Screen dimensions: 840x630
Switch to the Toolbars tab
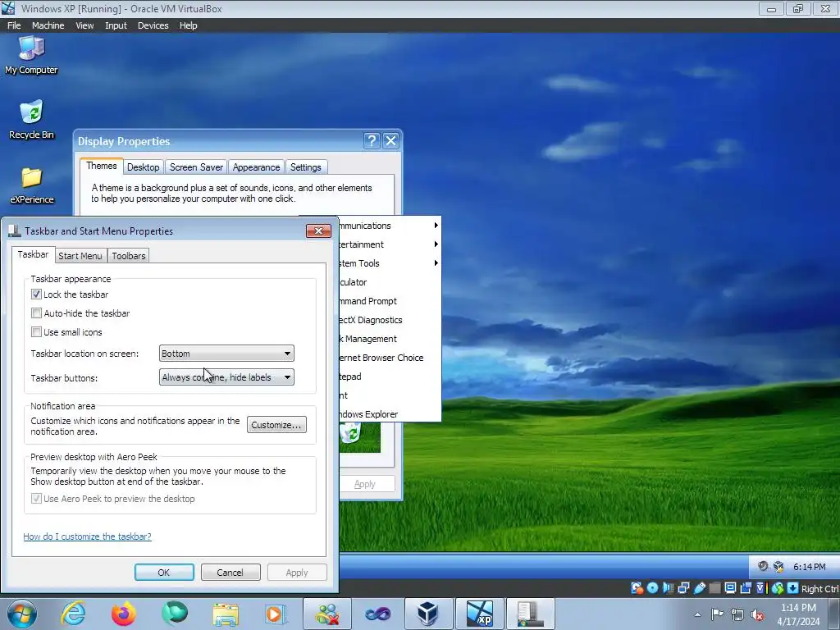coord(129,256)
